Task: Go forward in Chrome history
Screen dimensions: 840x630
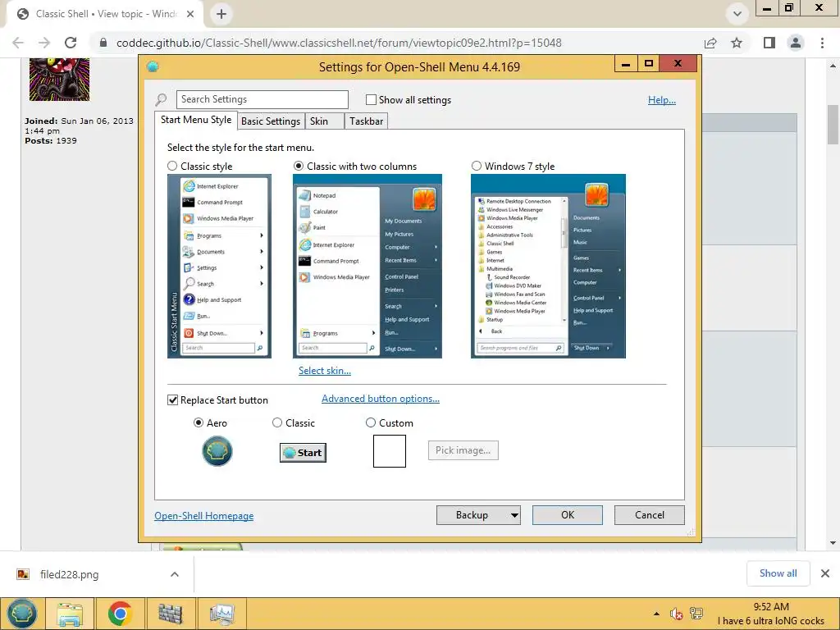Action: (44, 43)
